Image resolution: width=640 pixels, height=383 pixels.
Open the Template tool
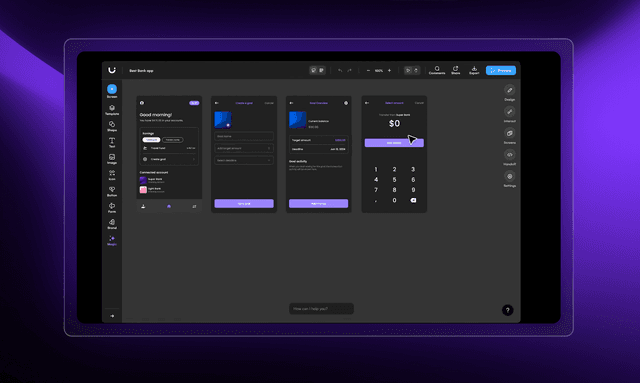pos(112,110)
